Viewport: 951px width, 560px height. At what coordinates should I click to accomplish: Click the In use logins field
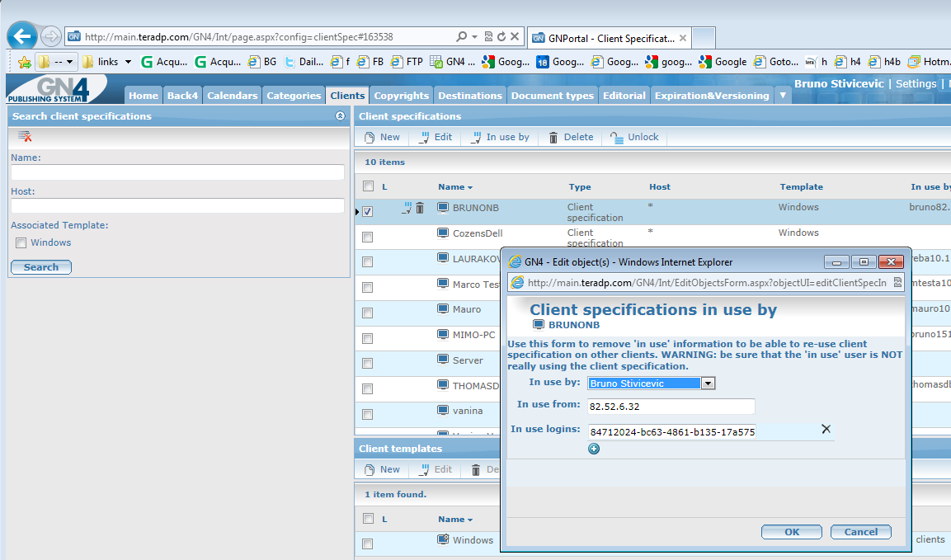(x=671, y=432)
